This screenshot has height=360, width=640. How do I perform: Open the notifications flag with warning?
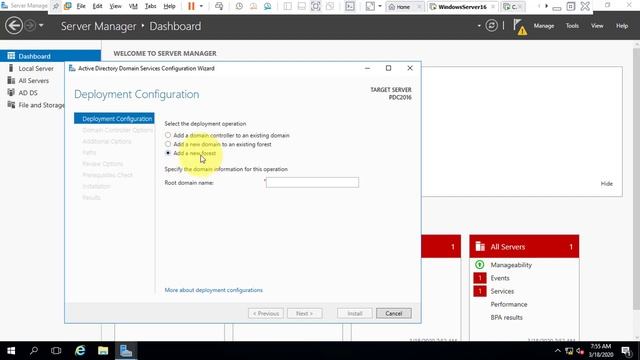click(520, 27)
